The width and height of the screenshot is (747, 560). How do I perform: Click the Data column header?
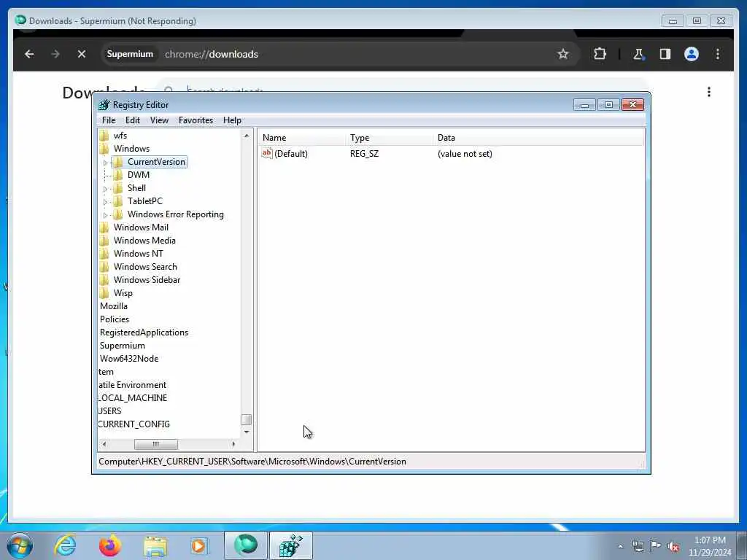pyautogui.click(x=538, y=138)
